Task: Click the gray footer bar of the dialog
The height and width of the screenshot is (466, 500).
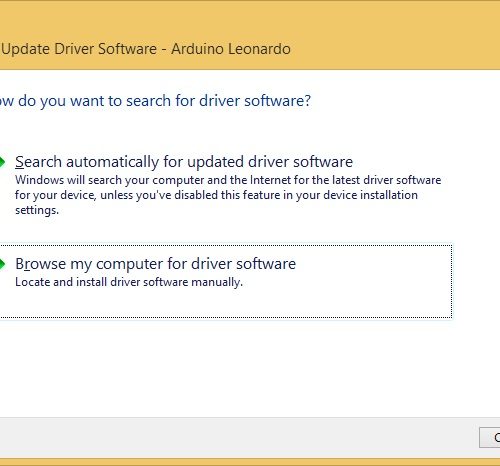Action: [x=233, y=438]
